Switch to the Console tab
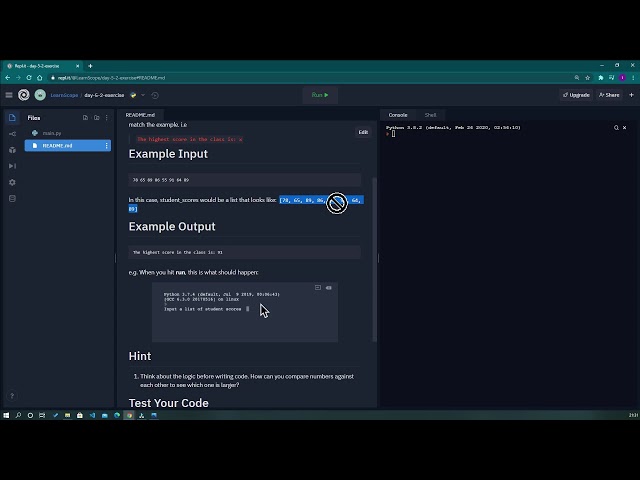Image resolution: width=640 pixels, height=480 pixels. click(x=398, y=115)
